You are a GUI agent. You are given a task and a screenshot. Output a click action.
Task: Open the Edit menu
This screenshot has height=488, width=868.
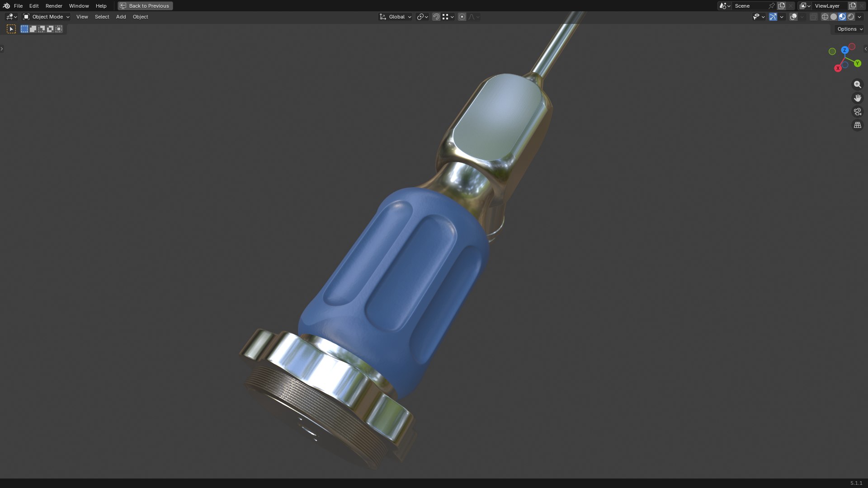[x=34, y=6]
